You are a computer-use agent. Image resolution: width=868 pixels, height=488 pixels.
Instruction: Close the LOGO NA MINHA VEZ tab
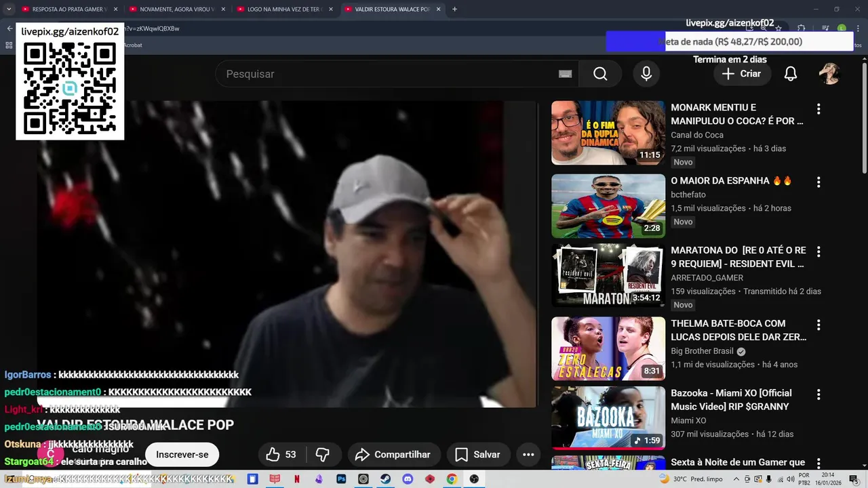tap(330, 9)
